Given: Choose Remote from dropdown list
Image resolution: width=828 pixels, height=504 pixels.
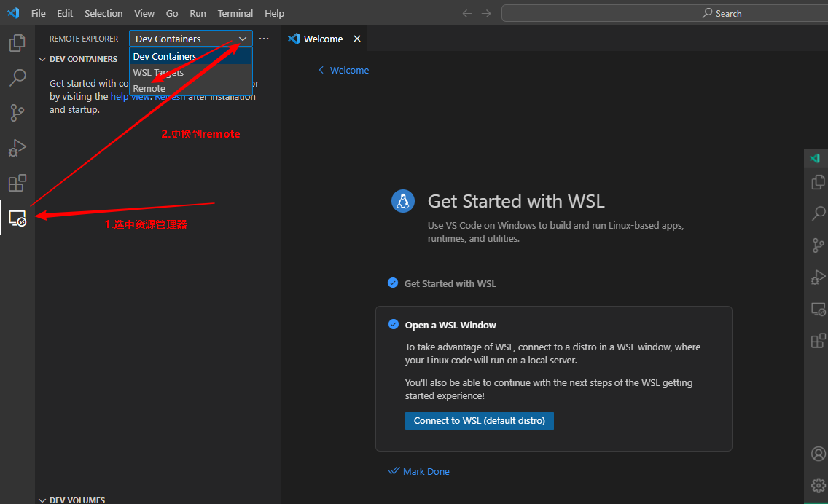Looking at the screenshot, I should [x=191, y=88].
